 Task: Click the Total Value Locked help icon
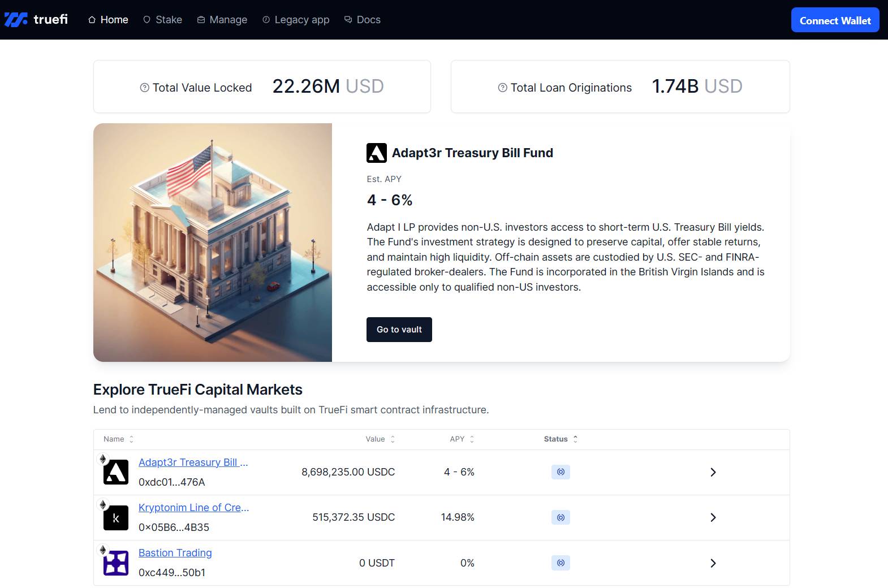[x=144, y=88]
